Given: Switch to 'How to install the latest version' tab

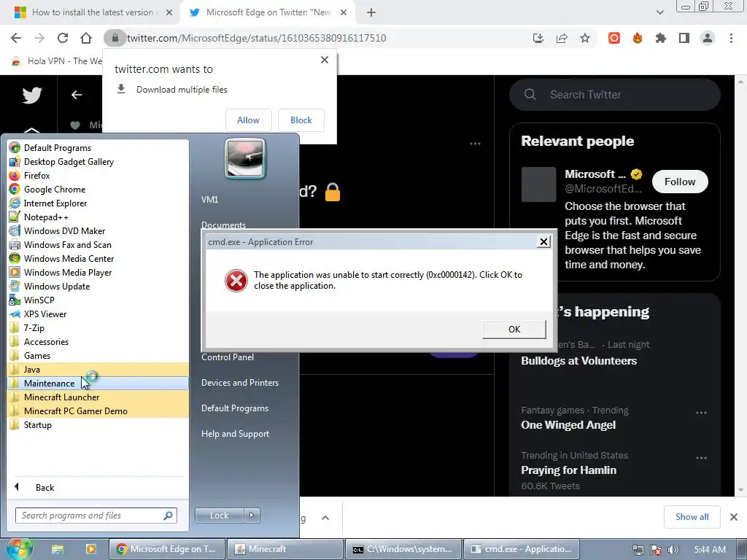Looking at the screenshot, I should pyautogui.click(x=93, y=12).
